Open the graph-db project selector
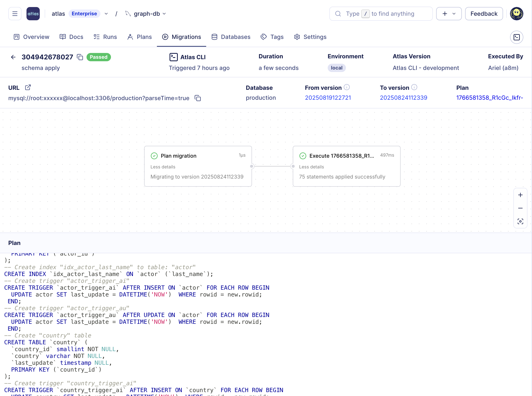This screenshot has width=532, height=396. [165, 14]
